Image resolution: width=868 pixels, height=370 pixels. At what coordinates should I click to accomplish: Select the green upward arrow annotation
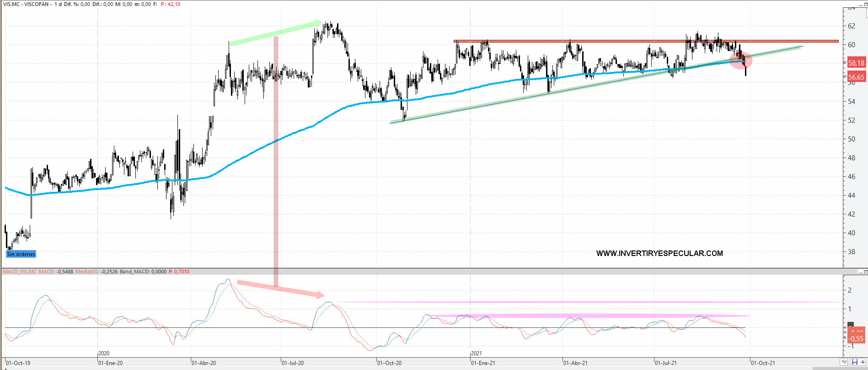pyautogui.click(x=274, y=33)
